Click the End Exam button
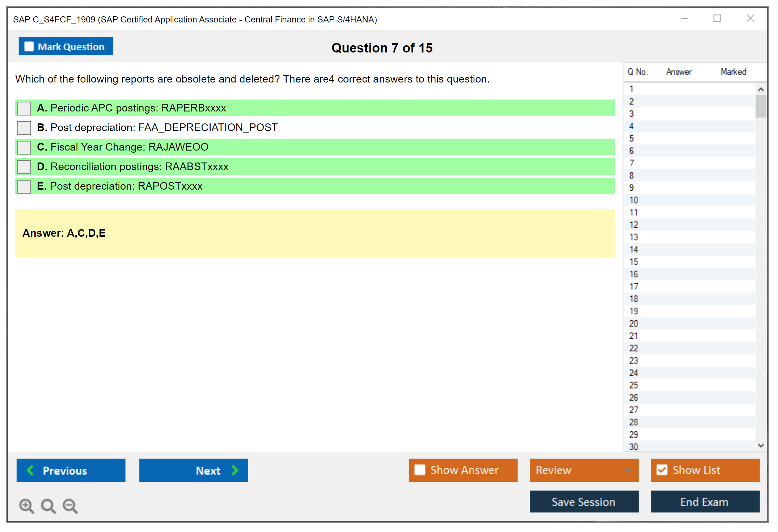Viewport: 778px width, 532px height. click(x=705, y=502)
